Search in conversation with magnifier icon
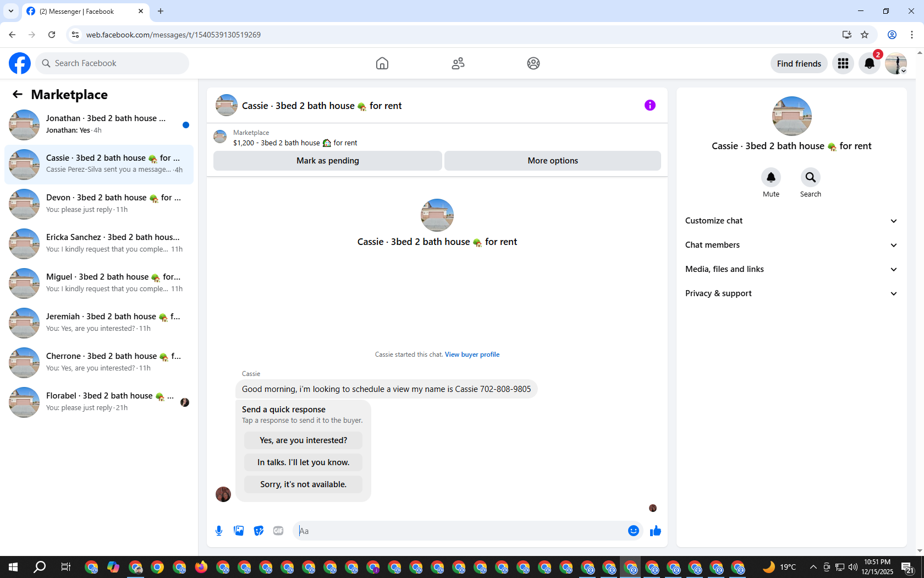 (811, 177)
